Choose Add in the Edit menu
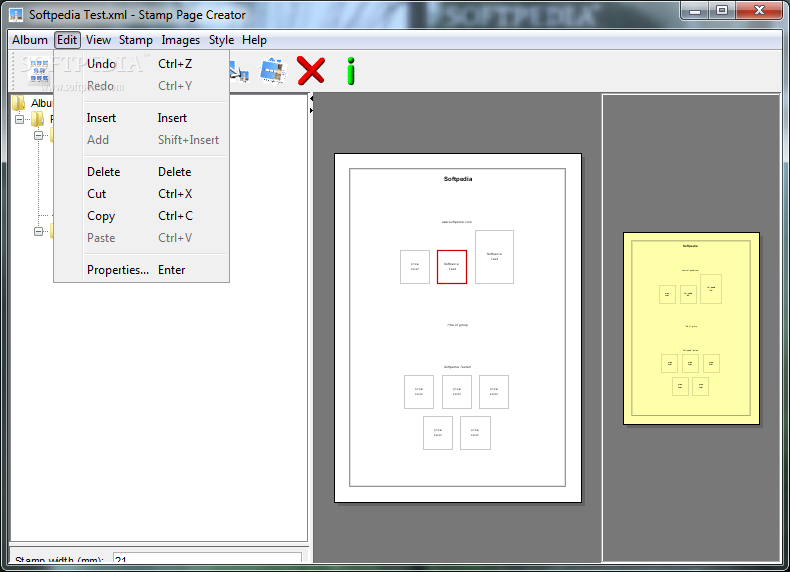The height and width of the screenshot is (572, 790). pos(142,140)
